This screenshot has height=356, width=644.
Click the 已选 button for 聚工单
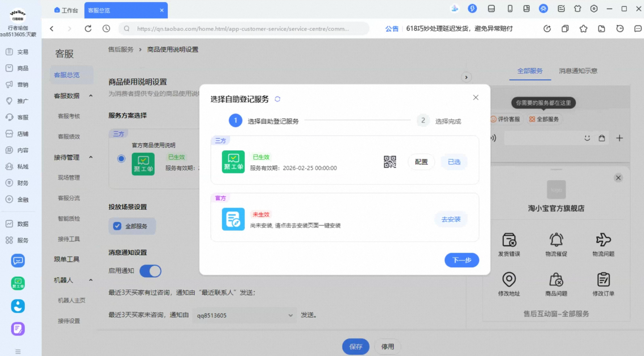(454, 162)
